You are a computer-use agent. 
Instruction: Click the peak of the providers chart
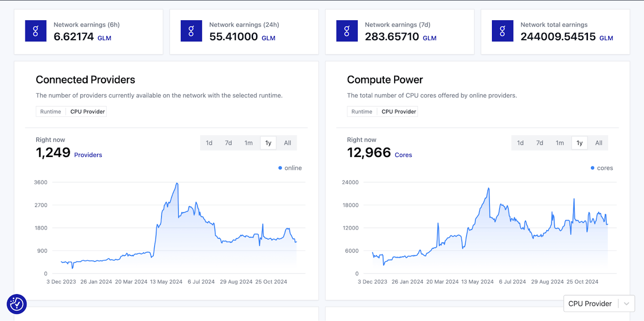click(177, 183)
